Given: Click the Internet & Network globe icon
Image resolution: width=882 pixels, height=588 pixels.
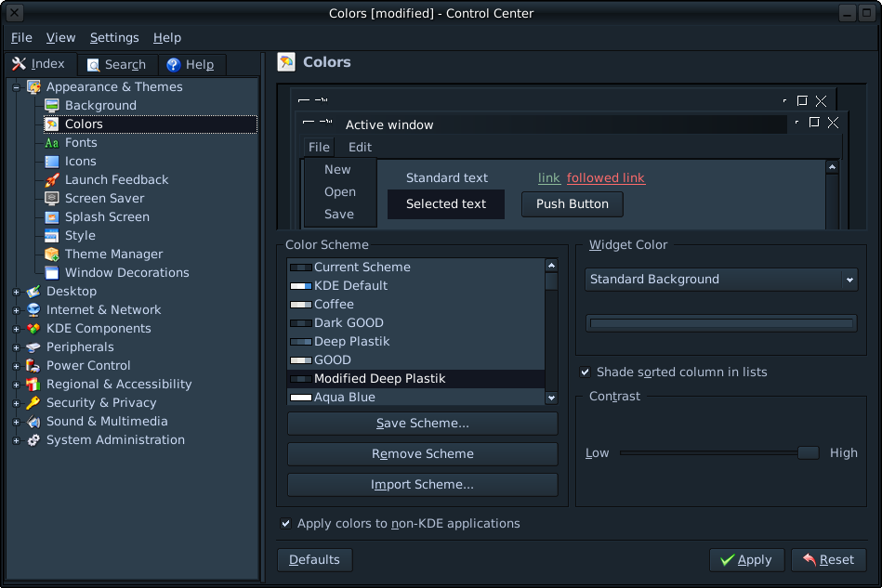Looking at the screenshot, I should pos(33,309).
